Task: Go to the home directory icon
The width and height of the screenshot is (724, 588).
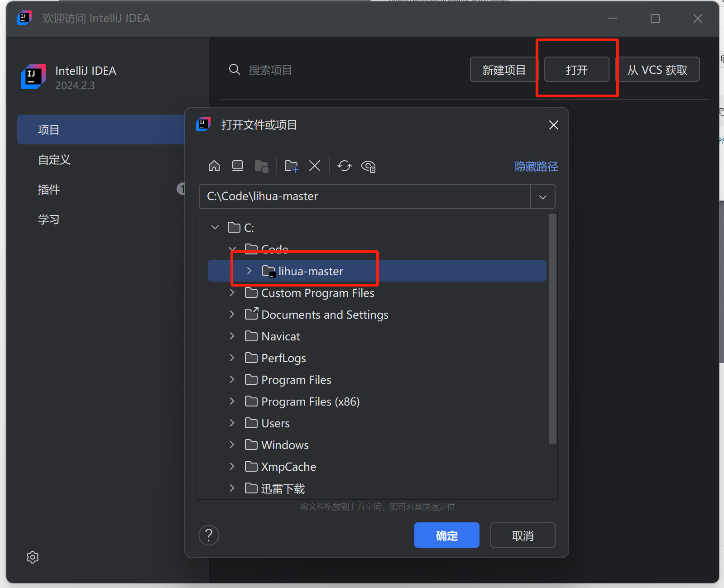Action: point(214,166)
